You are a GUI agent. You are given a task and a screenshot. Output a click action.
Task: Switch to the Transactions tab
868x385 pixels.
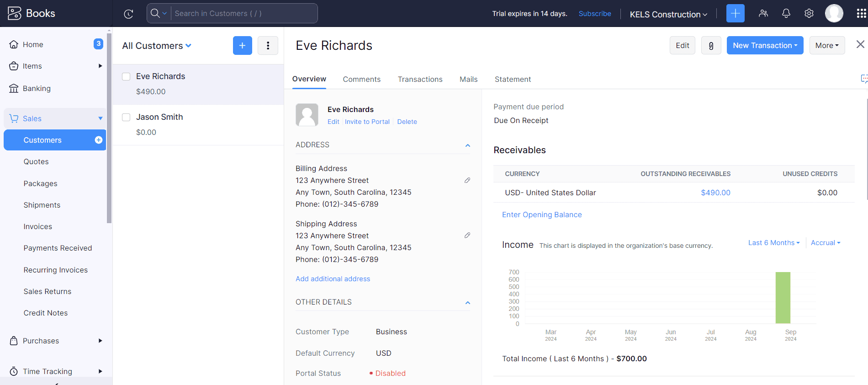coord(420,79)
